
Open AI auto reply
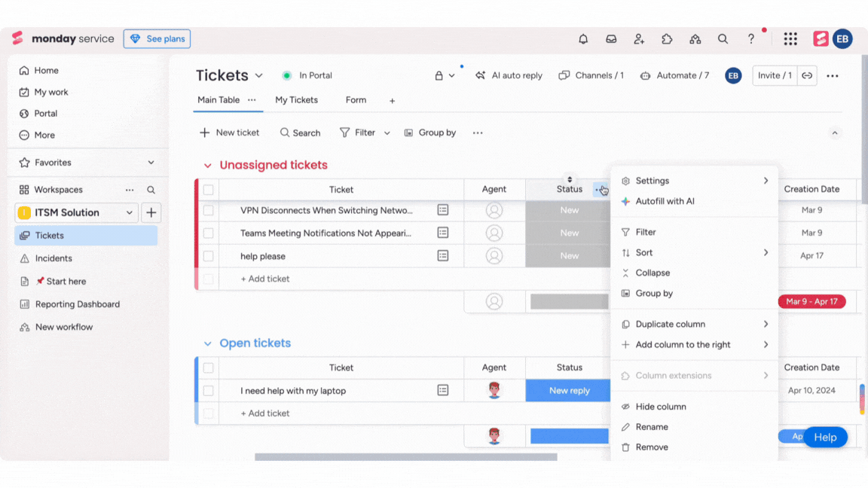[509, 76]
